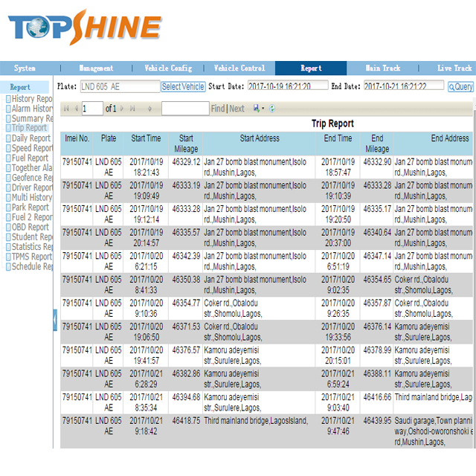Open the Fuel Report in sidebar
The width and height of the screenshot is (476, 476).
pyautogui.click(x=30, y=158)
